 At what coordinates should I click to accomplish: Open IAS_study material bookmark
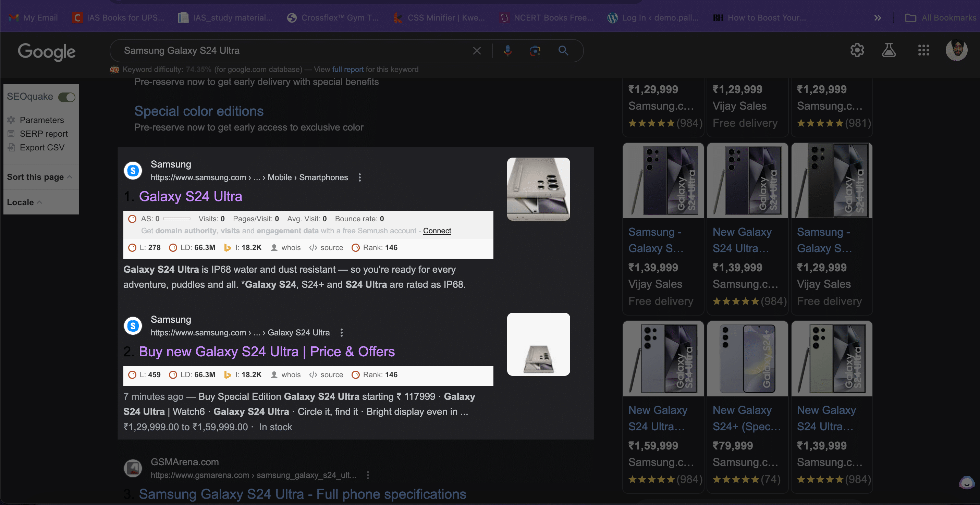point(225,17)
